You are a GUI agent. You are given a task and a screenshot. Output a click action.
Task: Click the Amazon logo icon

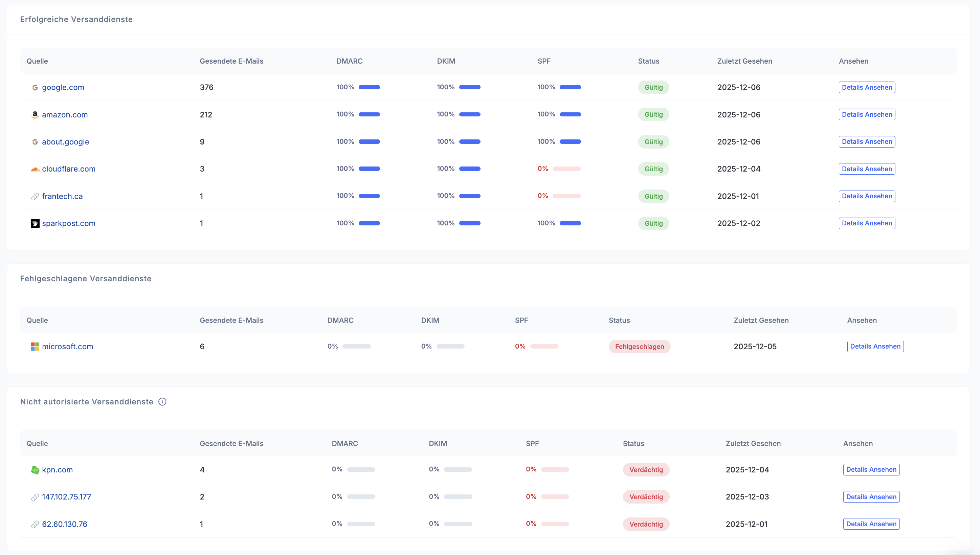point(35,115)
